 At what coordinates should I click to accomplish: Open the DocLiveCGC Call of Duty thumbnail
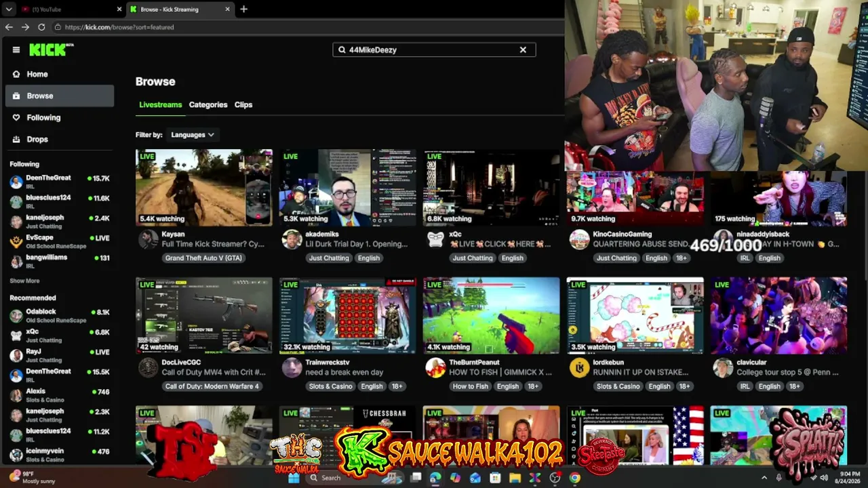(204, 315)
